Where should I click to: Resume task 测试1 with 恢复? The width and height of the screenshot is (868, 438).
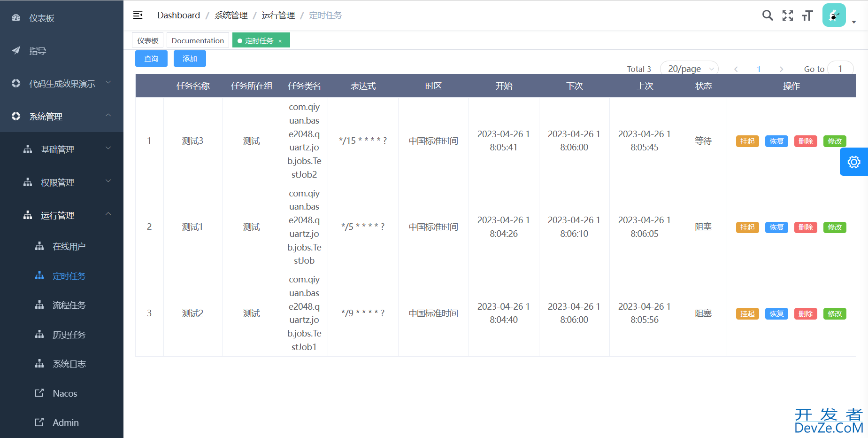click(776, 227)
